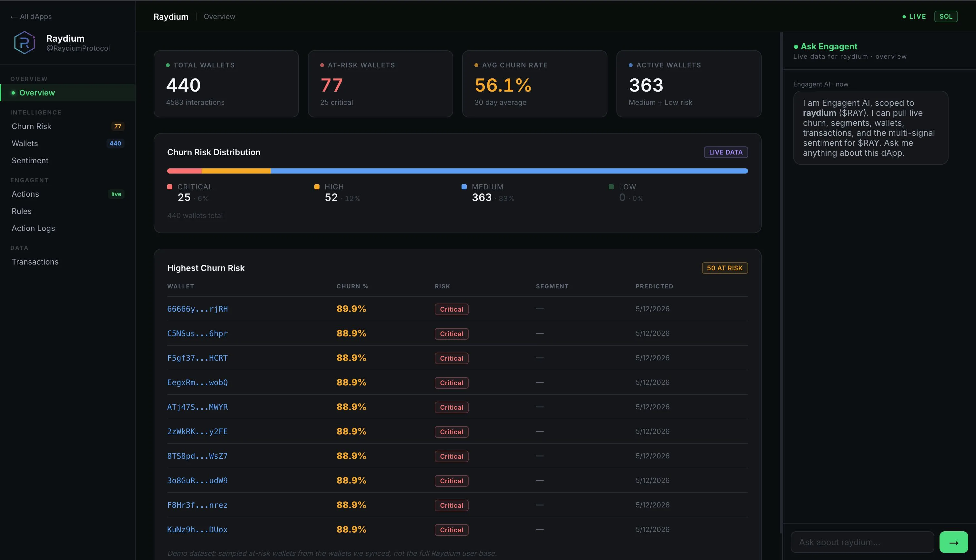Screen dimensions: 976x560
Task: Open wallet F8Hr3f...nrez
Action: click(x=197, y=505)
